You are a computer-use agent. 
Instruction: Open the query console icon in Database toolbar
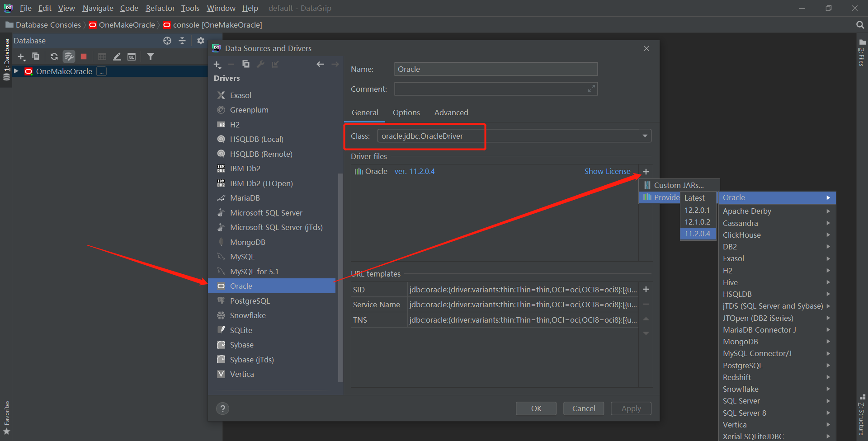coord(132,56)
